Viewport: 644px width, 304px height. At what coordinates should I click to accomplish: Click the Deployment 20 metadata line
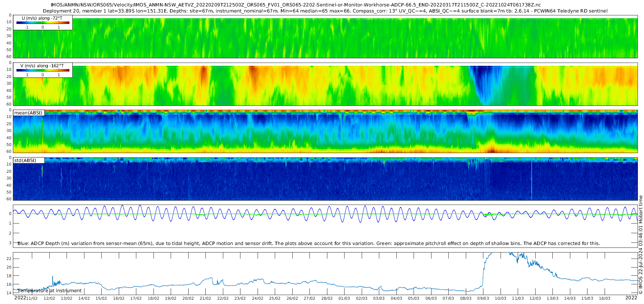click(x=325, y=11)
